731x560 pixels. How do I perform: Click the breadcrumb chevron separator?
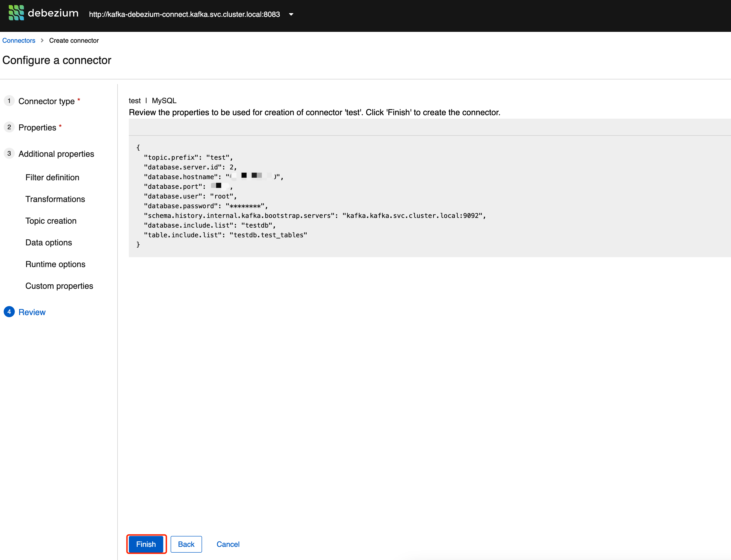[x=42, y=40]
